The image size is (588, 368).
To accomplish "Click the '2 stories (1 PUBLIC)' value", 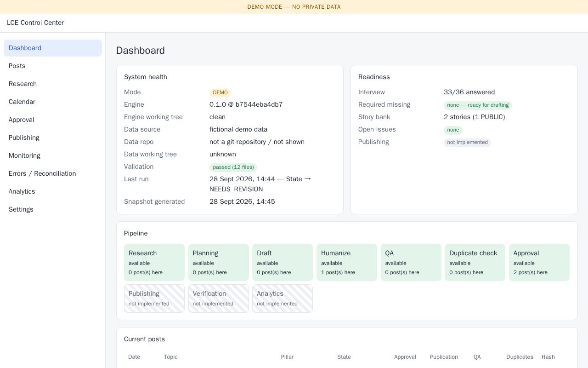I will point(474,117).
